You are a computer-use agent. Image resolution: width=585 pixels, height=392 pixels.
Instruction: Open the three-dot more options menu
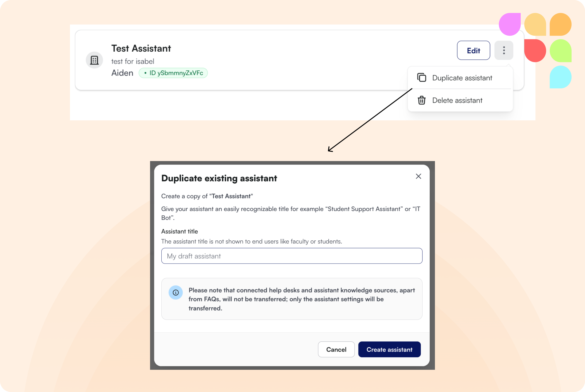[504, 50]
